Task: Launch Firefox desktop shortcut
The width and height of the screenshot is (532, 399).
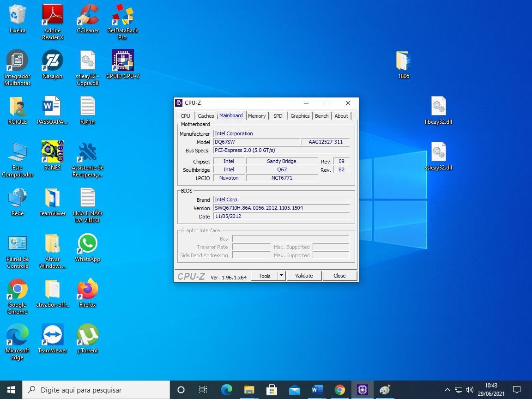Action: coord(88,293)
